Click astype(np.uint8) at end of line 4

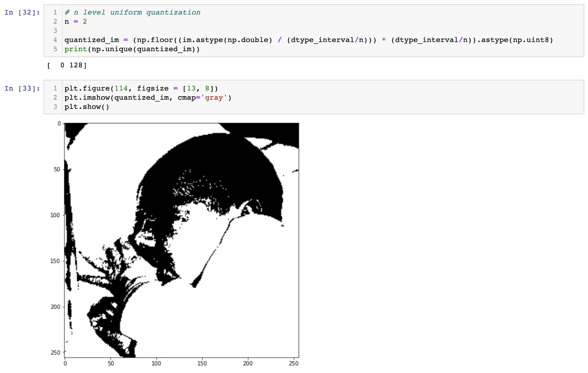517,40
